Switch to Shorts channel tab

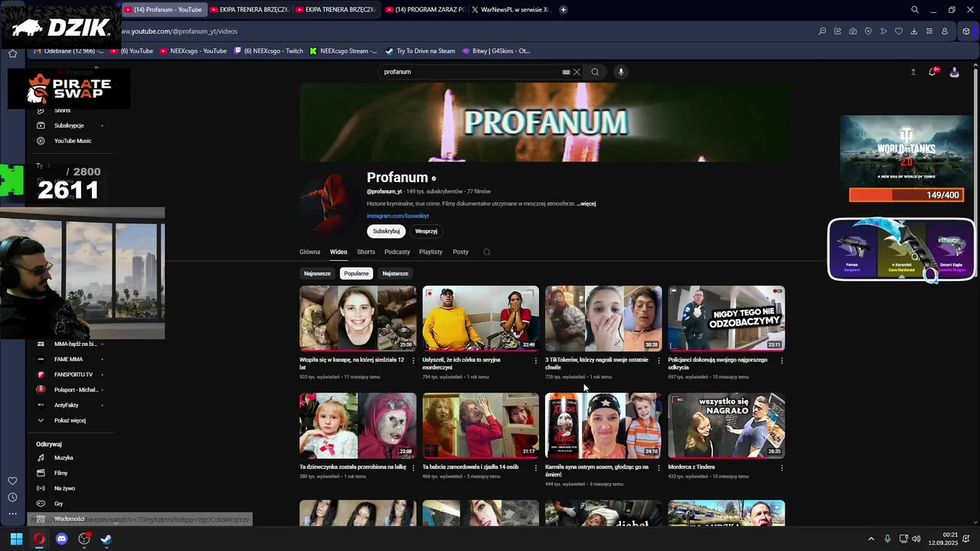[x=366, y=252]
